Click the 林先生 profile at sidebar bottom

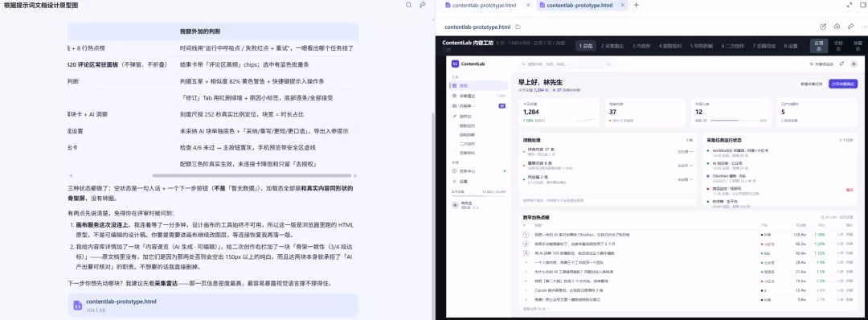click(478, 205)
